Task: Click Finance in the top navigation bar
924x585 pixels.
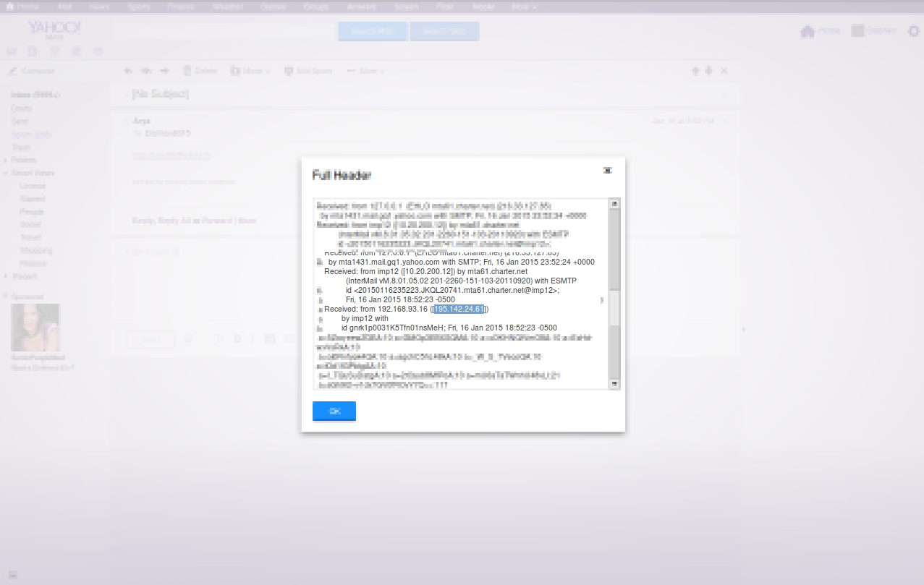Action: click(180, 7)
